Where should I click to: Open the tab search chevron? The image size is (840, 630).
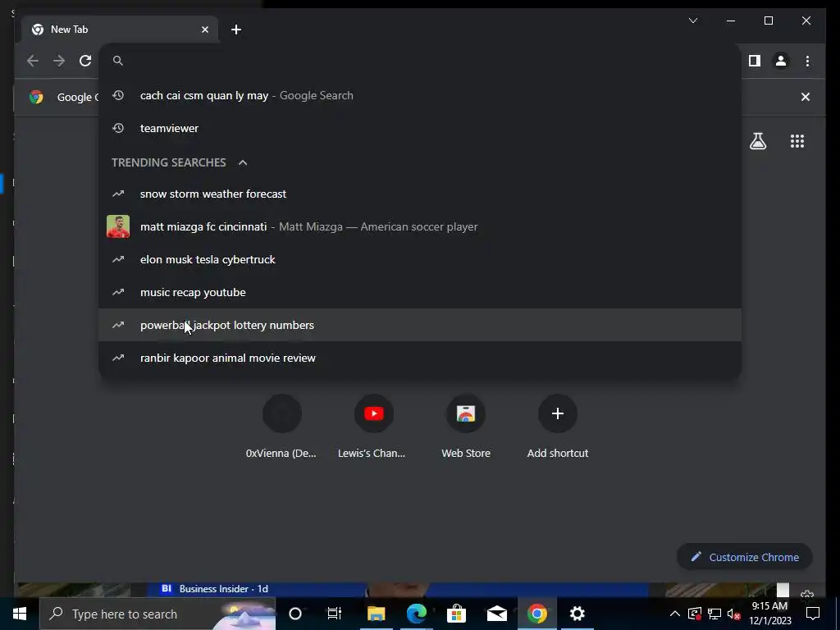pos(693,21)
